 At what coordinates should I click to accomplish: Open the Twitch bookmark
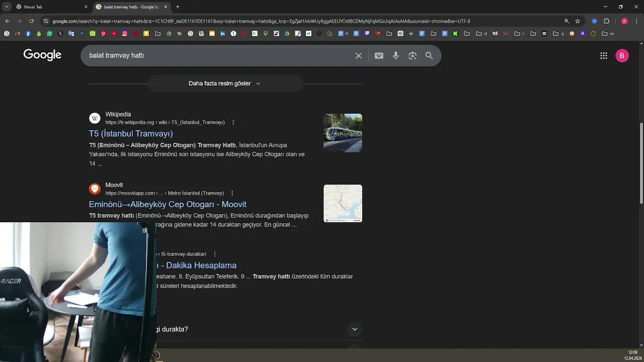[367, 34]
